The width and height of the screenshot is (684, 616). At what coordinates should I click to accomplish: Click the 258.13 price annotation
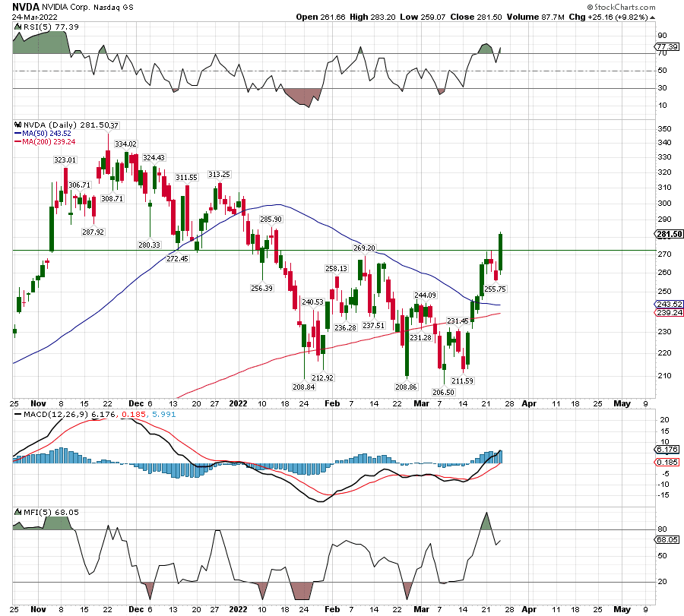tap(337, 269)
